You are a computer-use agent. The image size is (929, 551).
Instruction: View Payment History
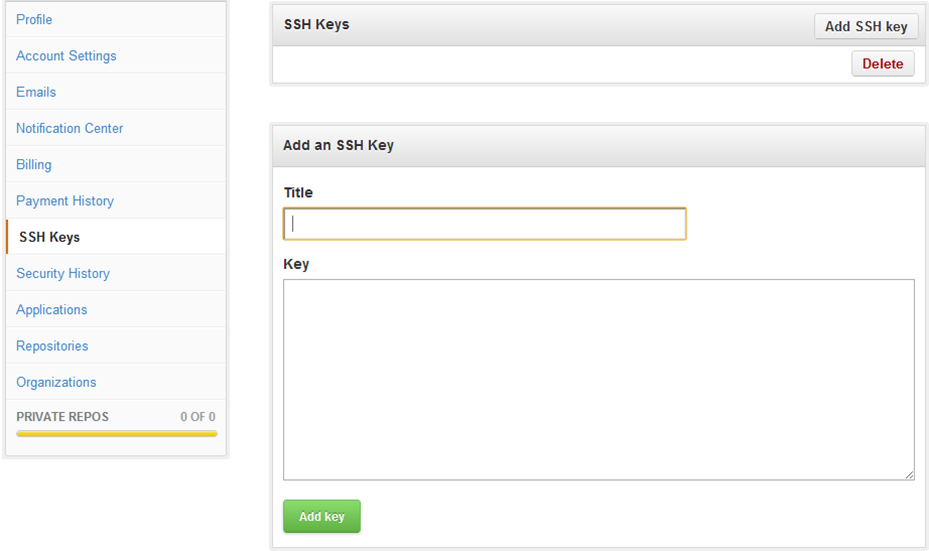pos(65,201)
